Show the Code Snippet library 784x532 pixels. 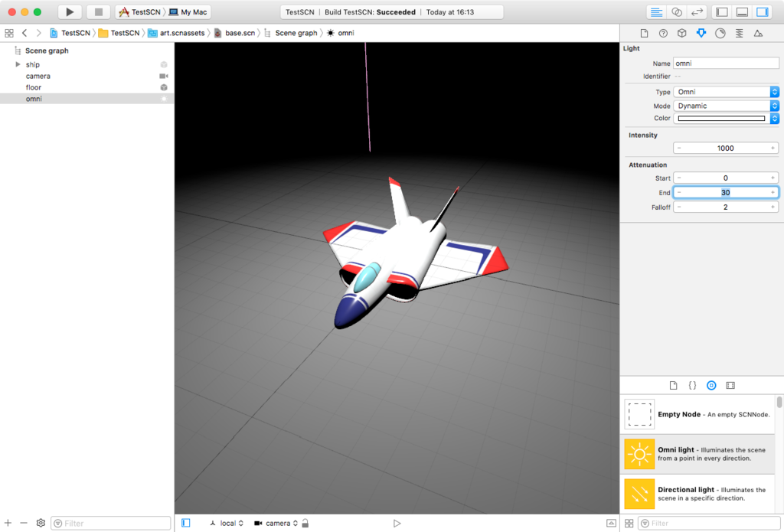click(x=692, y=386)
